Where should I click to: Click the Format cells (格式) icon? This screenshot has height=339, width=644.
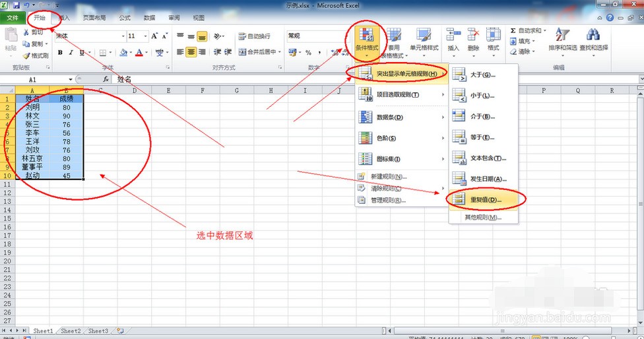pos(494,35)
